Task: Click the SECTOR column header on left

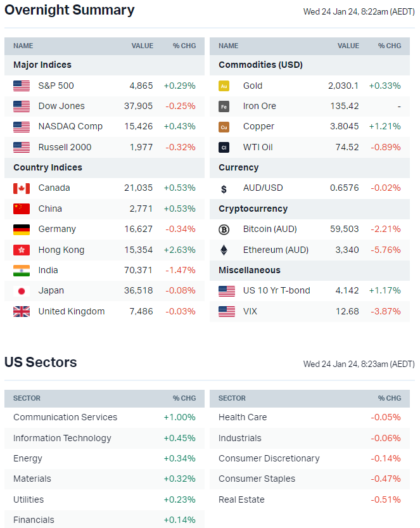Action: pos(27,398)
